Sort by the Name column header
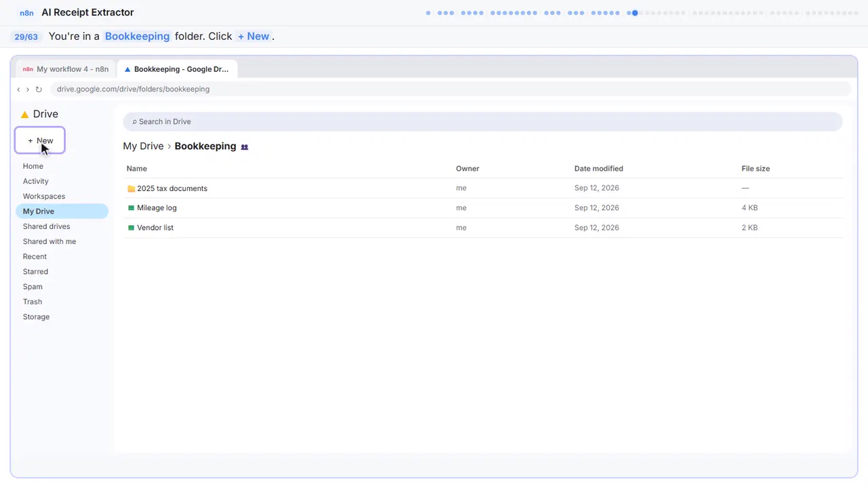This screenshot has height=488, width=868. click(137, 169)
